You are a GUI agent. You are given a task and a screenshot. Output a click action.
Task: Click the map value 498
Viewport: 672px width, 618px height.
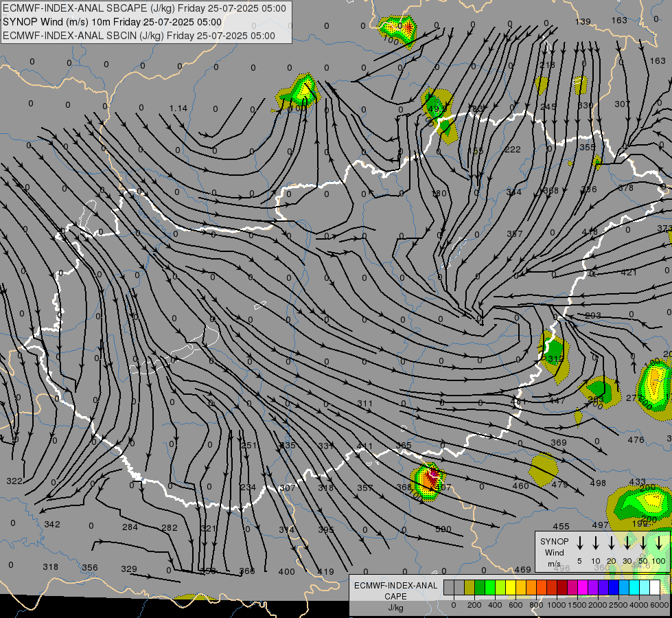tap(598, 483)
